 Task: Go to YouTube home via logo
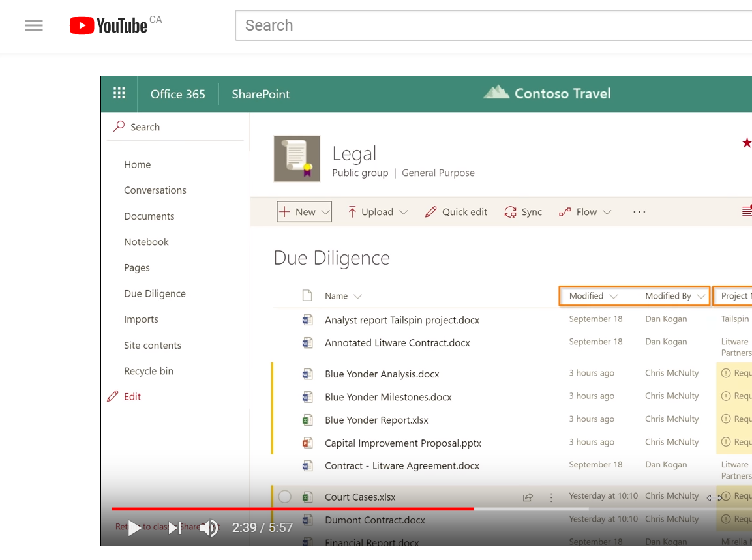108,25
